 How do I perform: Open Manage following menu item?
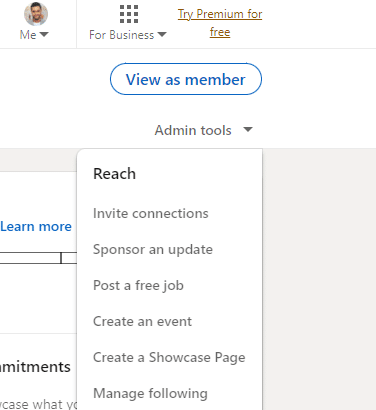point(150,393)
